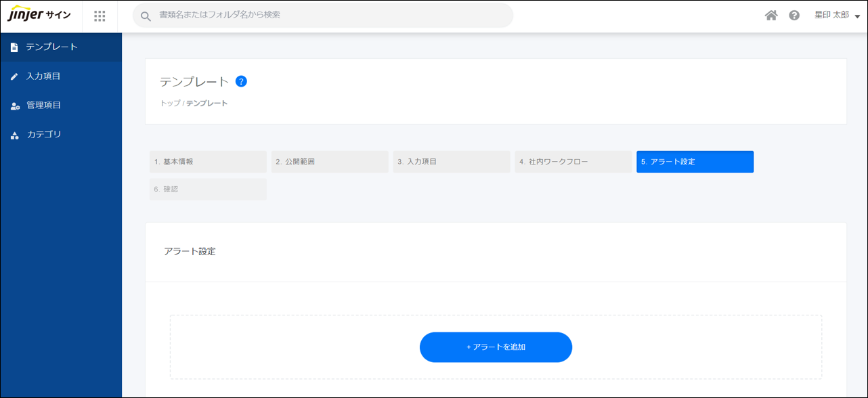
Task: Go to step 4. 社内ワークフロー
Action: coord(573,162)
